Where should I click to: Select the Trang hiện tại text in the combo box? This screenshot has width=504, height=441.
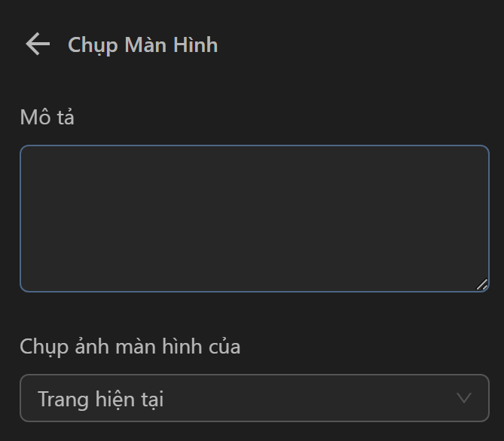point(101,399)
